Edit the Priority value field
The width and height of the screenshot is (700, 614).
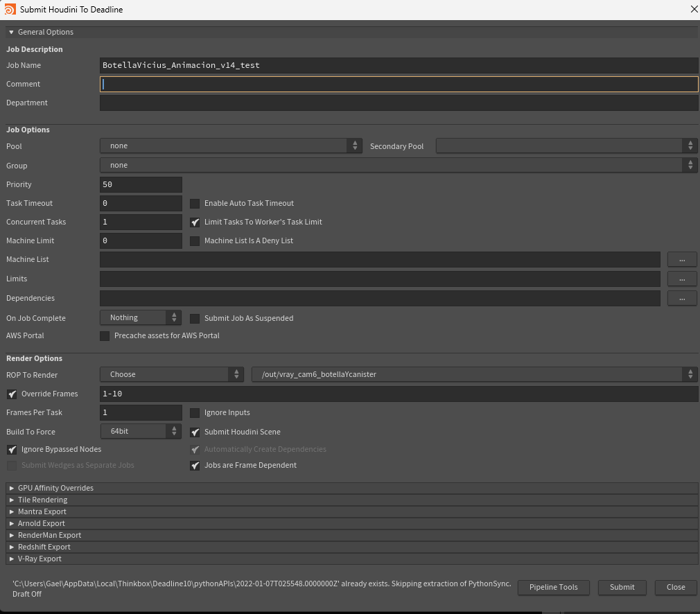tap(141, 184)
